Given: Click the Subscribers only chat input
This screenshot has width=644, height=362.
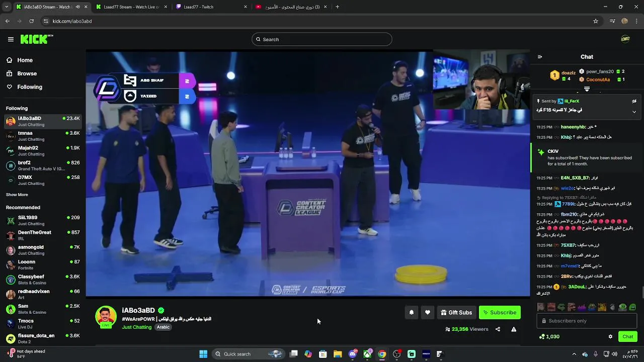Looking at the screenshot, I should tap(587, 321).
